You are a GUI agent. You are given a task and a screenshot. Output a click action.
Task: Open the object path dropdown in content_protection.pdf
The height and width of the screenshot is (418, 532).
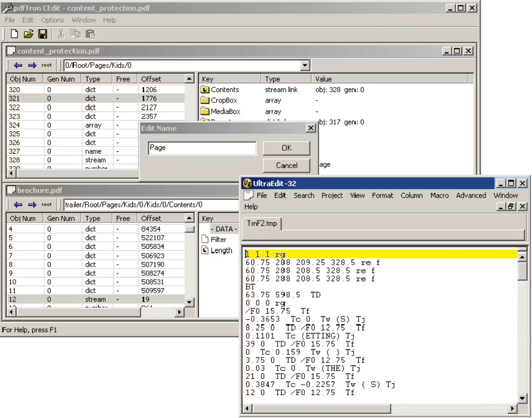pos(304,65)
